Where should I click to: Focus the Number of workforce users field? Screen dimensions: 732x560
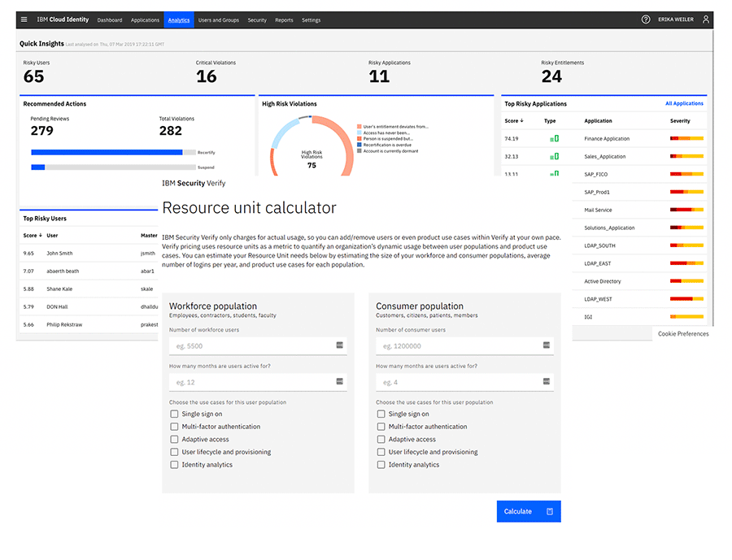coord(258,345)
